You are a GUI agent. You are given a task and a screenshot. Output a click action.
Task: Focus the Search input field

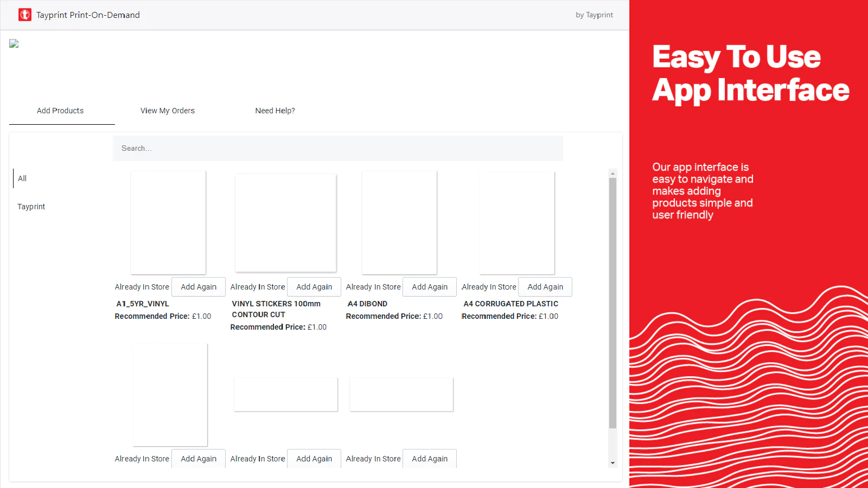338,148
